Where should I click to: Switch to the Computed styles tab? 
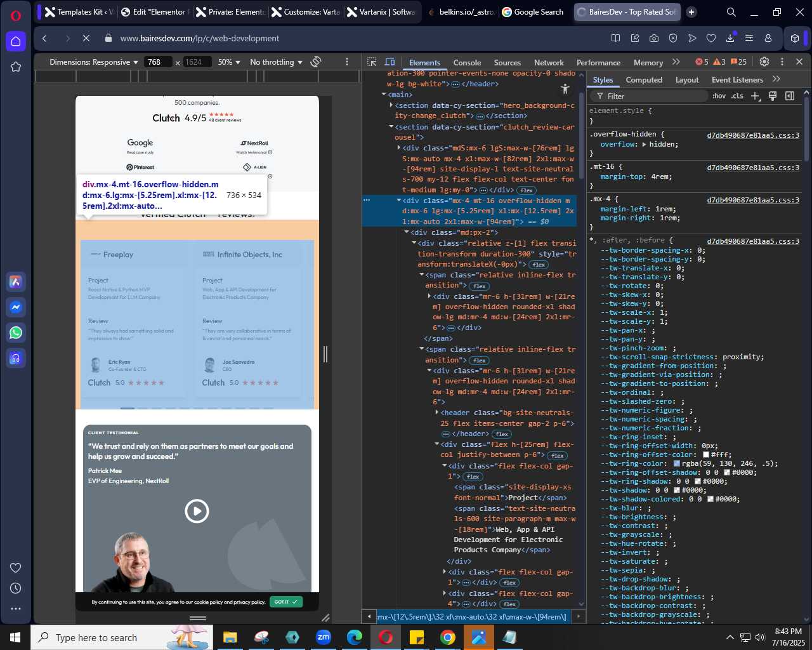pos(644,80)
